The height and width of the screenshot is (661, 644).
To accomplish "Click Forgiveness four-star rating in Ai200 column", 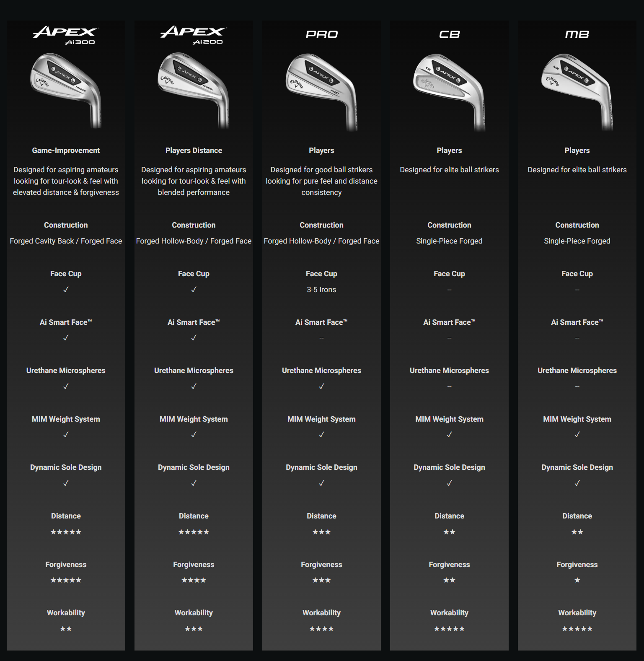I will pos(194,580).
